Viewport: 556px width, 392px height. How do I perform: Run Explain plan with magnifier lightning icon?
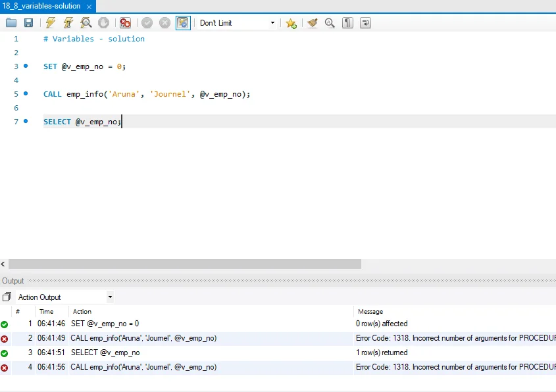click(86, 23)
